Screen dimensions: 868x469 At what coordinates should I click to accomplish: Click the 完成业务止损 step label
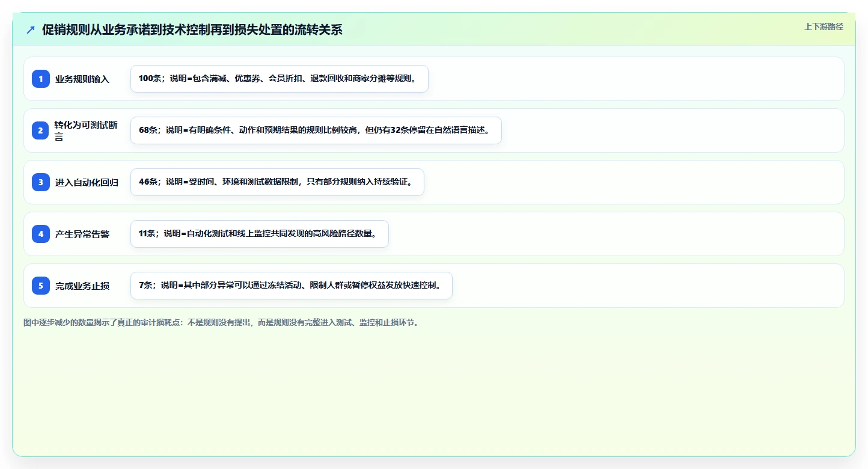point(82,286)
